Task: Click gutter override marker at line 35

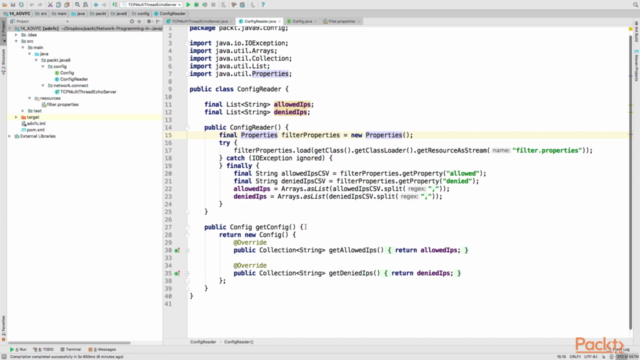Action: tap(177, 273)
